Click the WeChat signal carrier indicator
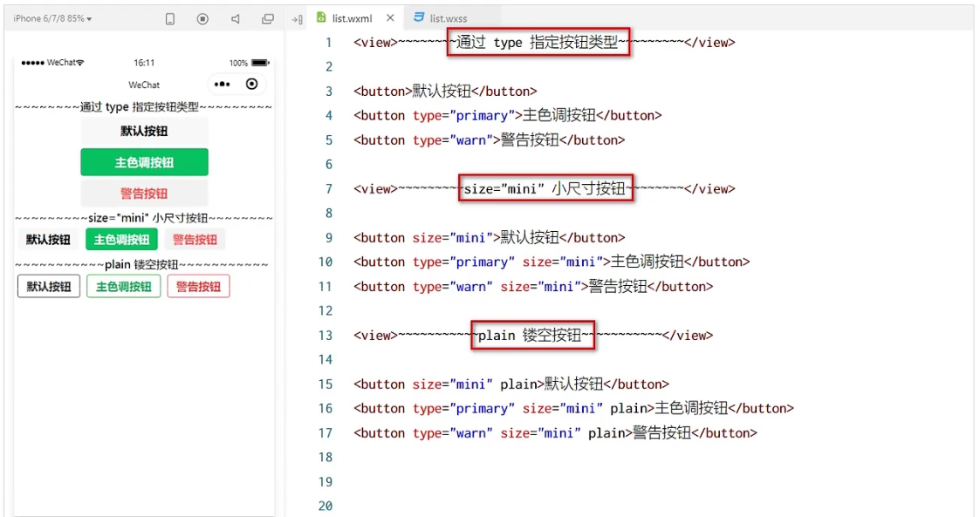Viewport: 980px width, 517px height. pos(52,63)
